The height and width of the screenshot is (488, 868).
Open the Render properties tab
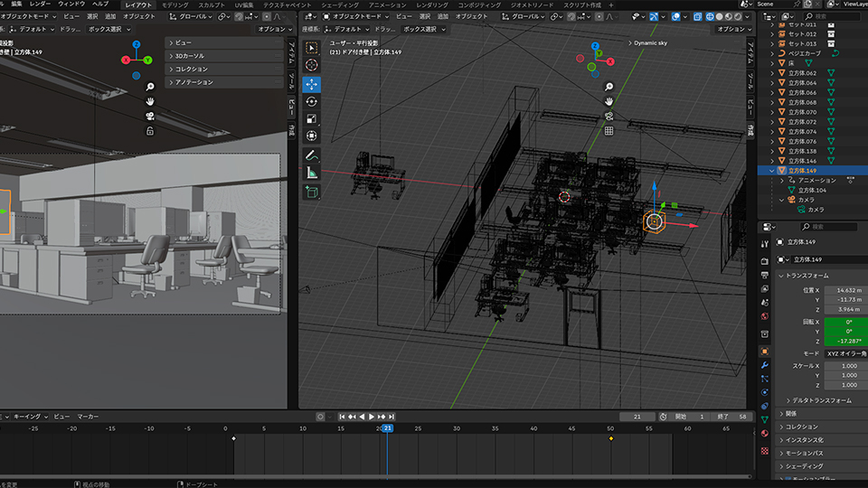[x=765, y=260]
